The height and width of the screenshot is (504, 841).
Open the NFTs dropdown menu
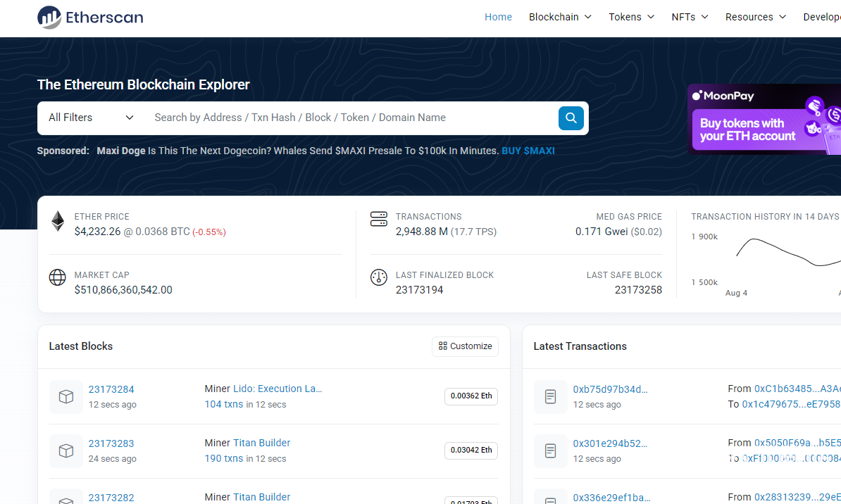click(x=690, y=17)
